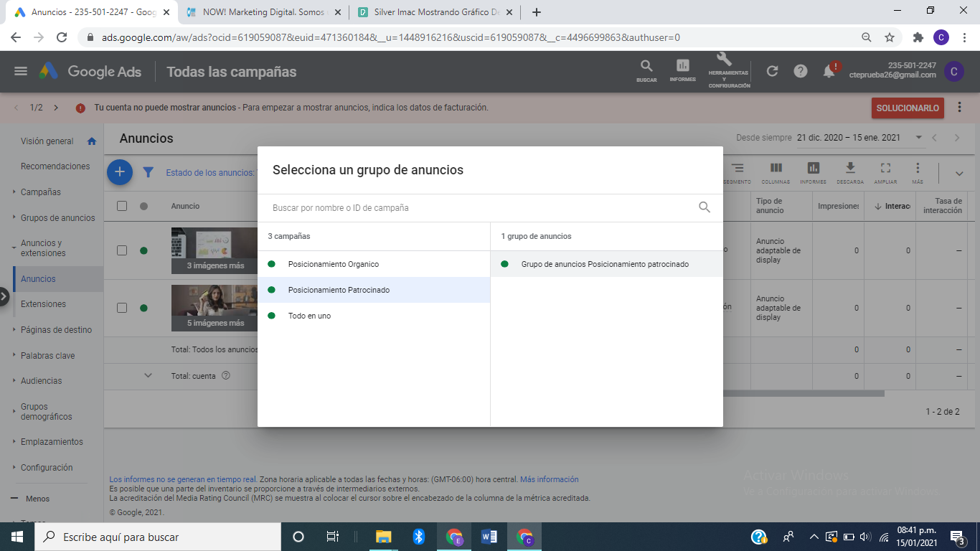980x551 pixels.
Task: Open Windows Task View
Action: click(332, 537)
